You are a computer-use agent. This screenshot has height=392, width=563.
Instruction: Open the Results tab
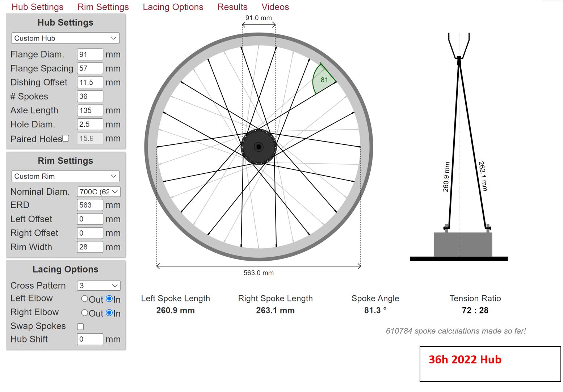click(x=232, y=7)
